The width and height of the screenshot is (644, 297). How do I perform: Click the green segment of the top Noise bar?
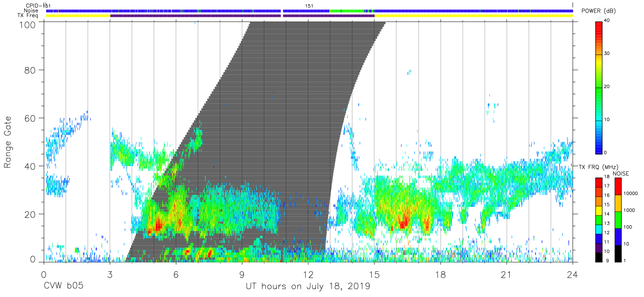(346, 10)
